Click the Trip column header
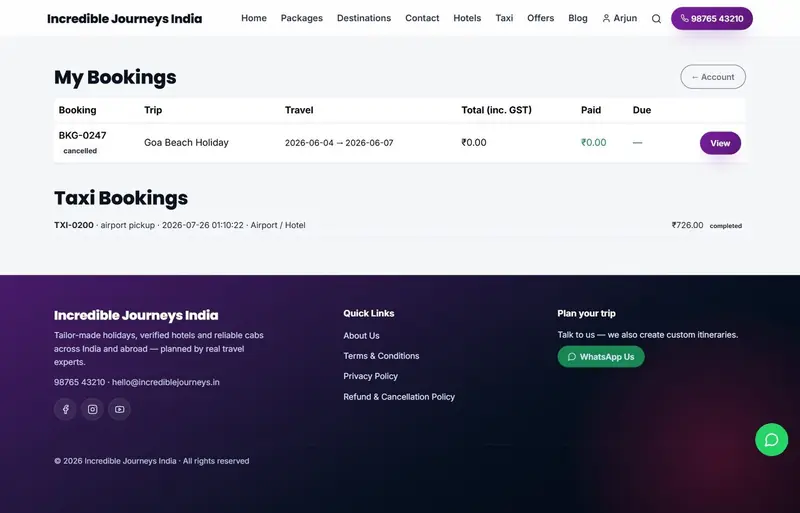This screenshot has height=513, width=800. click(x=153, y=110)
